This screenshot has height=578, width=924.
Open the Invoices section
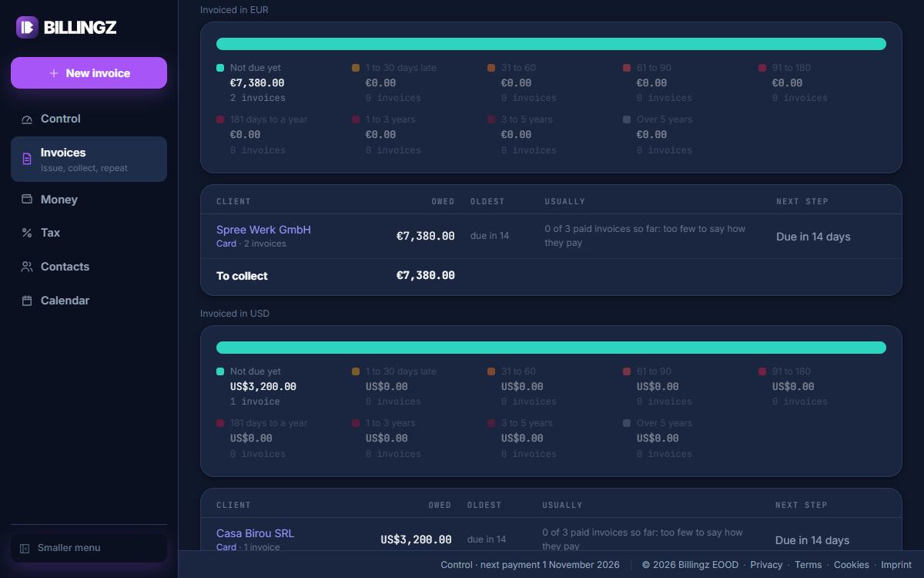click(89, 159)
